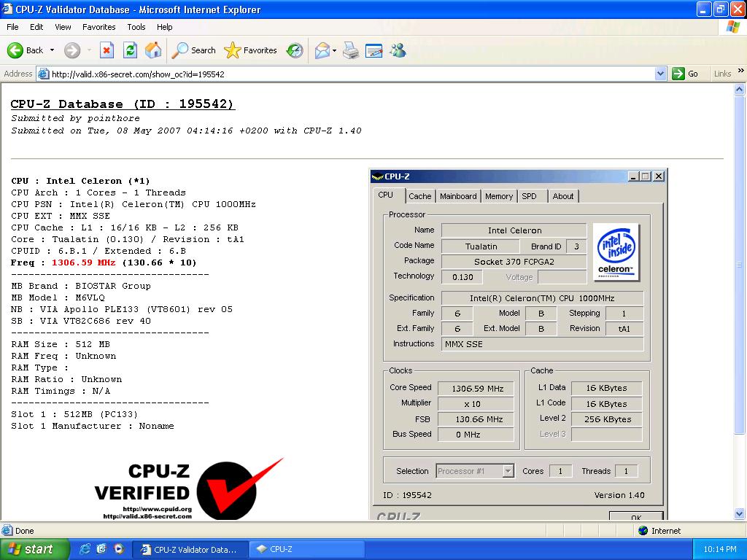Switch to CPU-Z taskbar button

coord(307,550)
